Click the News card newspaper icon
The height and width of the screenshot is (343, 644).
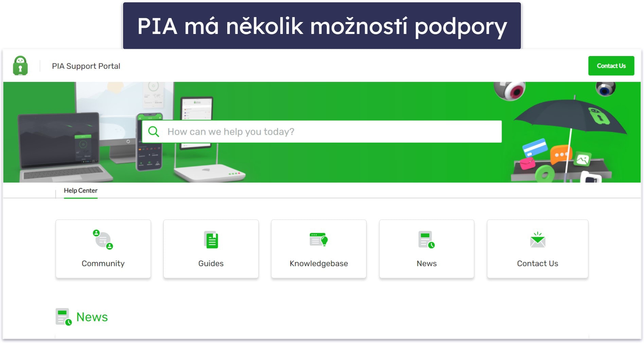pos(427,240)
